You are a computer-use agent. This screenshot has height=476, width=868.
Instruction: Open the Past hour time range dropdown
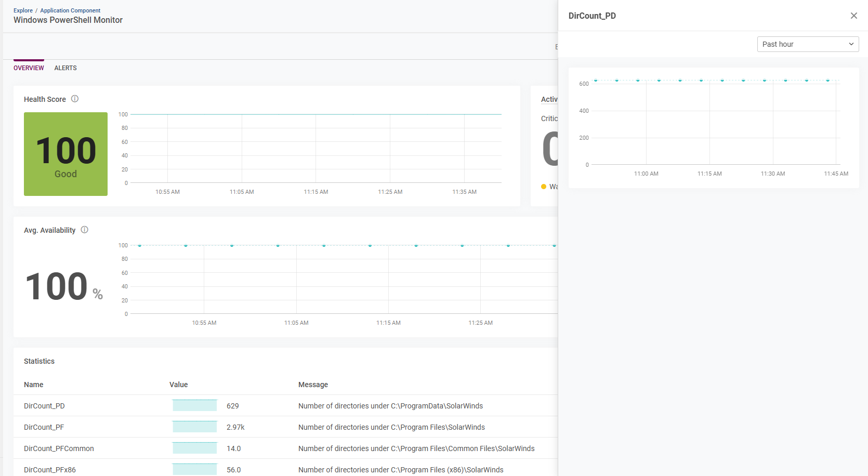tap(807, 44)
